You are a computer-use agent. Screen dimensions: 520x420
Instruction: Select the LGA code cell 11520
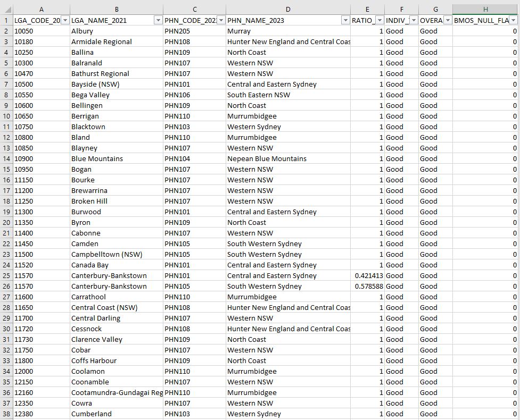point(42,265)
